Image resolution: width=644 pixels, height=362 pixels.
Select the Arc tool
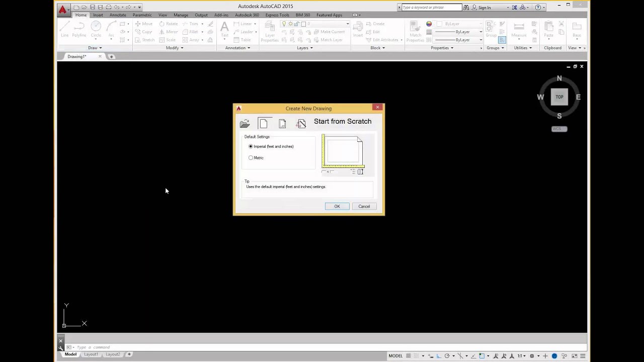111,29
